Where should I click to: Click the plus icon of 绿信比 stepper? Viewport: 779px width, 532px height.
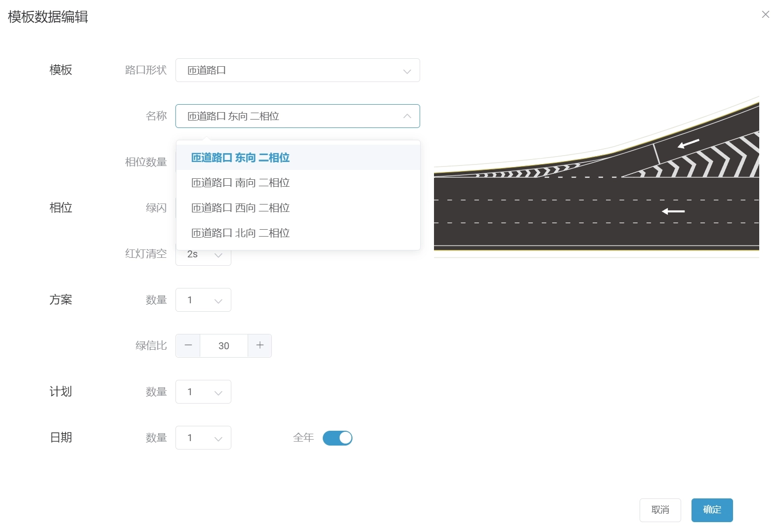click(260, 345)
